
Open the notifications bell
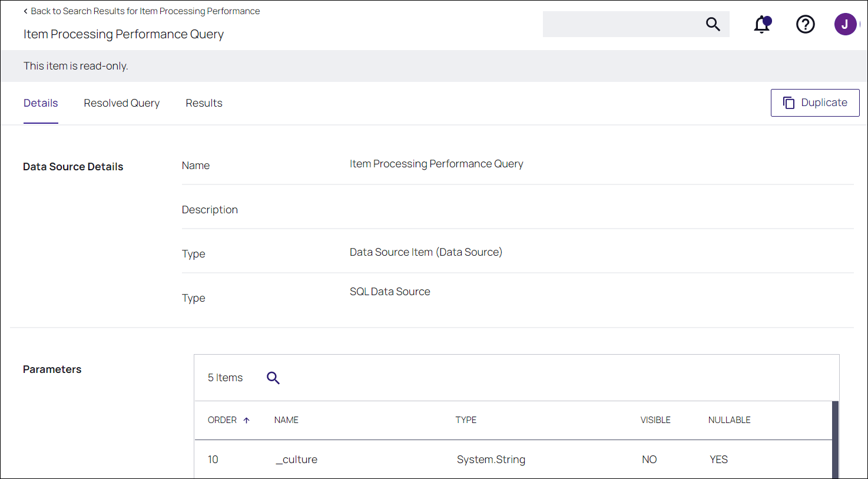761,24
